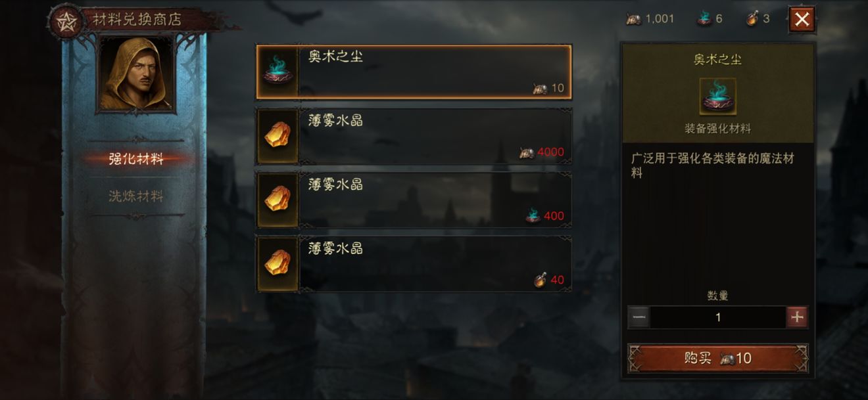
Task: Click the 薄雾水晶 crystal icon priced 40
Action: 278,264
